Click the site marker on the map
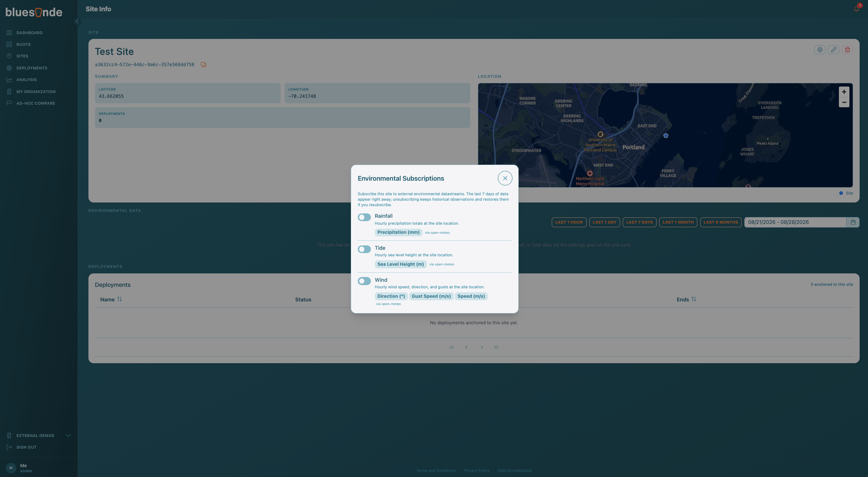Image resolution: width=868 pixels, height=477 pixels. pyautogui.click(x=665, y=136)
